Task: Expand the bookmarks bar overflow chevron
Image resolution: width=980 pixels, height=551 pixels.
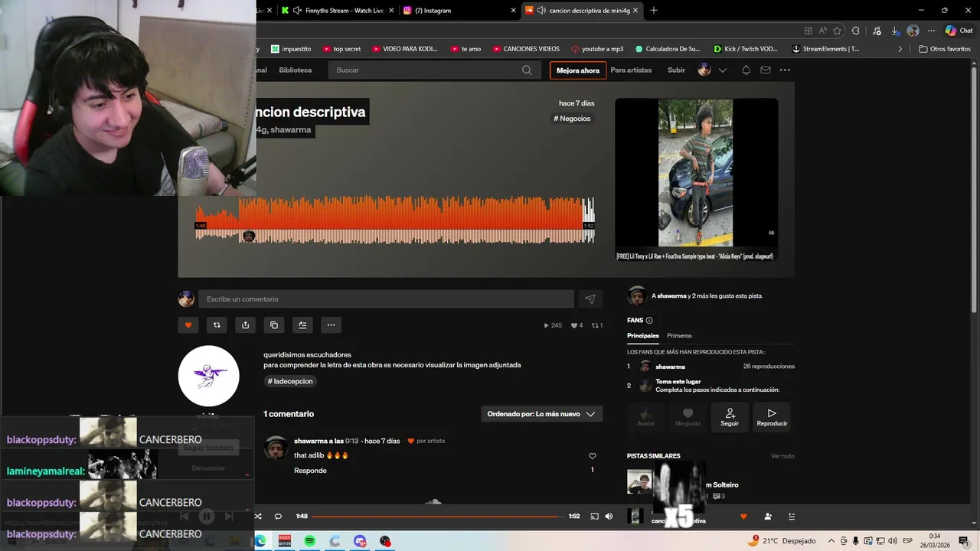Action: click(900, 49)
